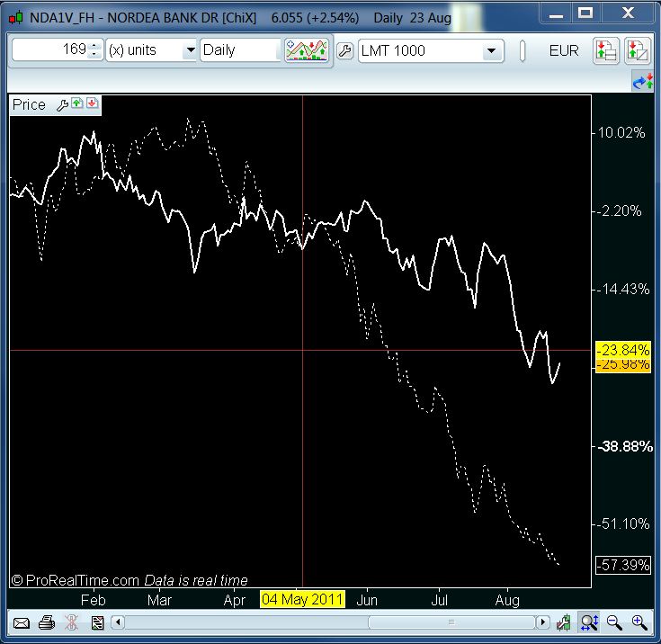Click the 10.02% axis label
Image resolution: width=661 pixels, height=644 pixels.
tap(621, 133)
